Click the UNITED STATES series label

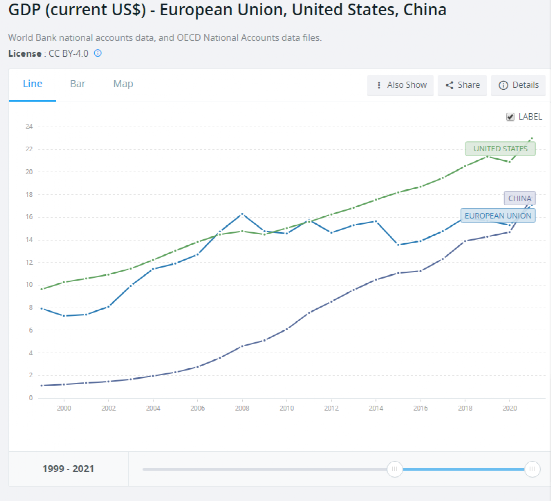click(x=500, y=149)
